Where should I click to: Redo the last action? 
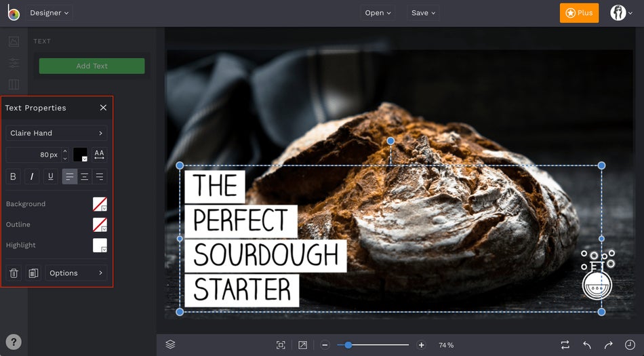click(x=608, y=345)
